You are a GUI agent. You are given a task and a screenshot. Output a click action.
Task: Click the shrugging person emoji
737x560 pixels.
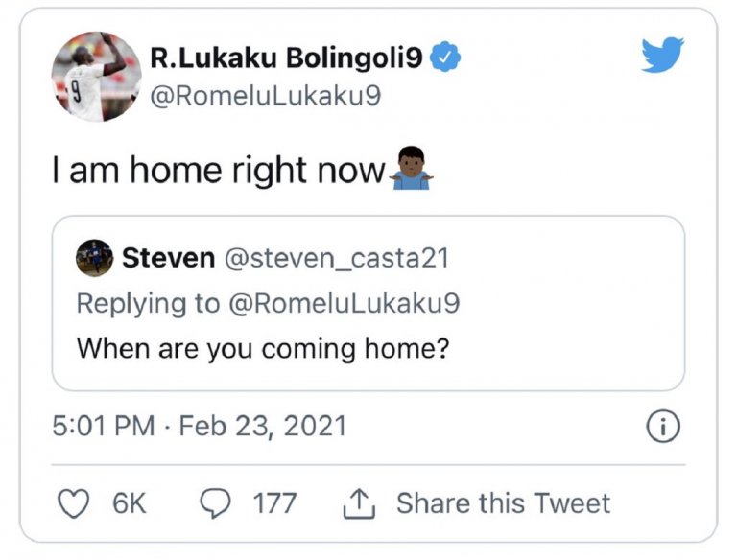coord(410,169)
